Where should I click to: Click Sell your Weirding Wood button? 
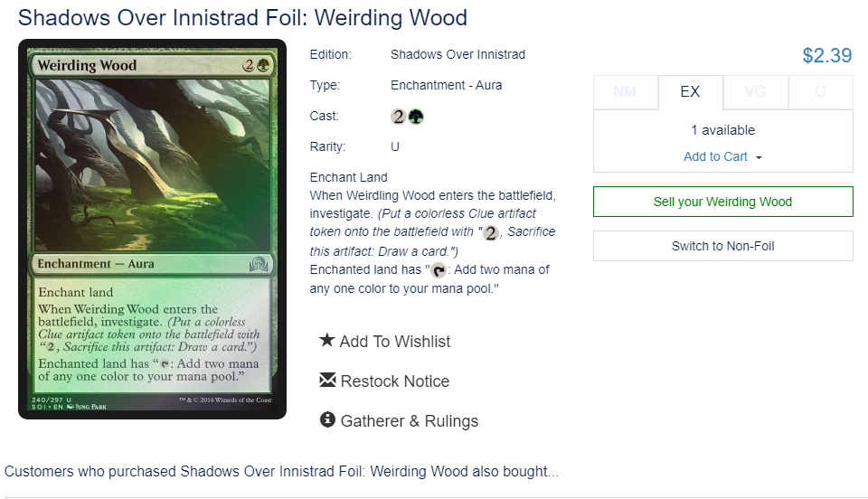(x=723, y=202)
